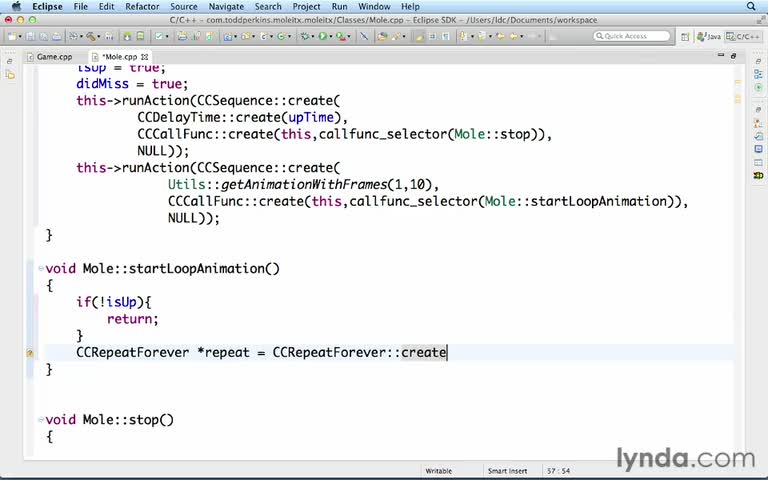768x480 pixels.
Task: Toggle Mark Occurrences highlighter button
Action: point(421,37)
